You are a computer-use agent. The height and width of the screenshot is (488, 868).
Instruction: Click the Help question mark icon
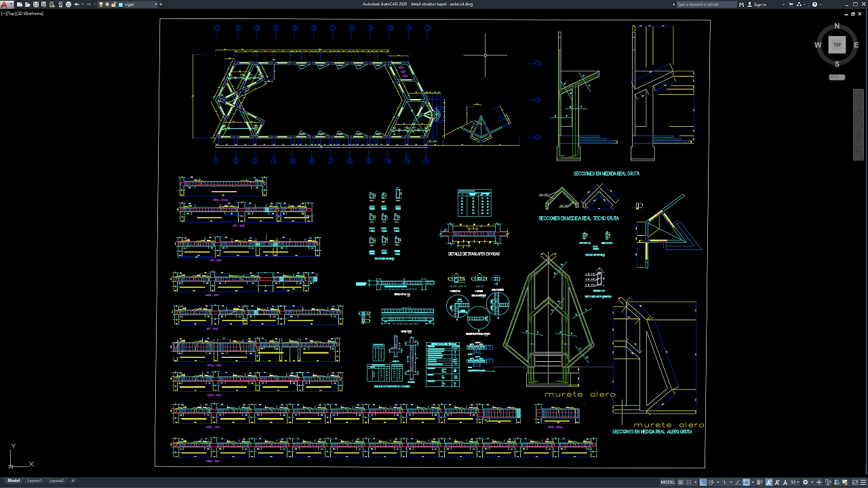(x=814, y=5)
